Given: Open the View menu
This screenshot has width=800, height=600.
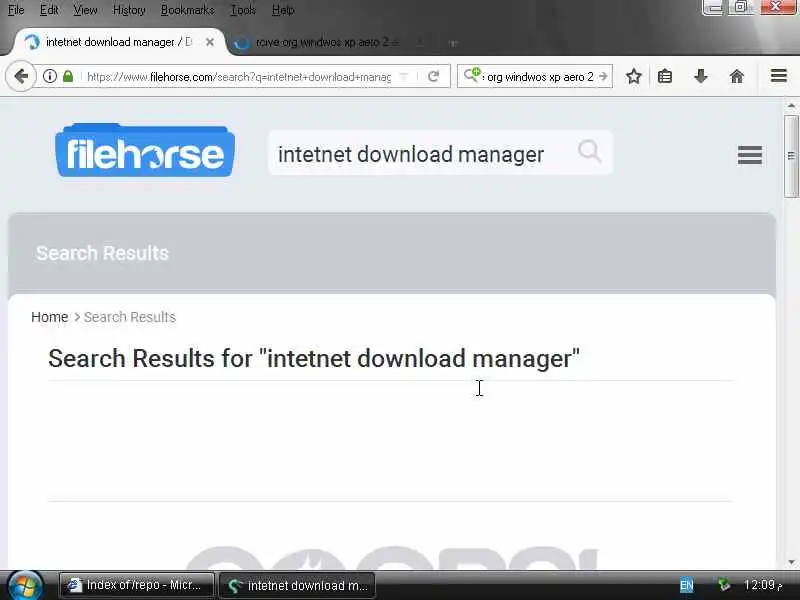Looking at the screenshot, I should click(85, 10).
